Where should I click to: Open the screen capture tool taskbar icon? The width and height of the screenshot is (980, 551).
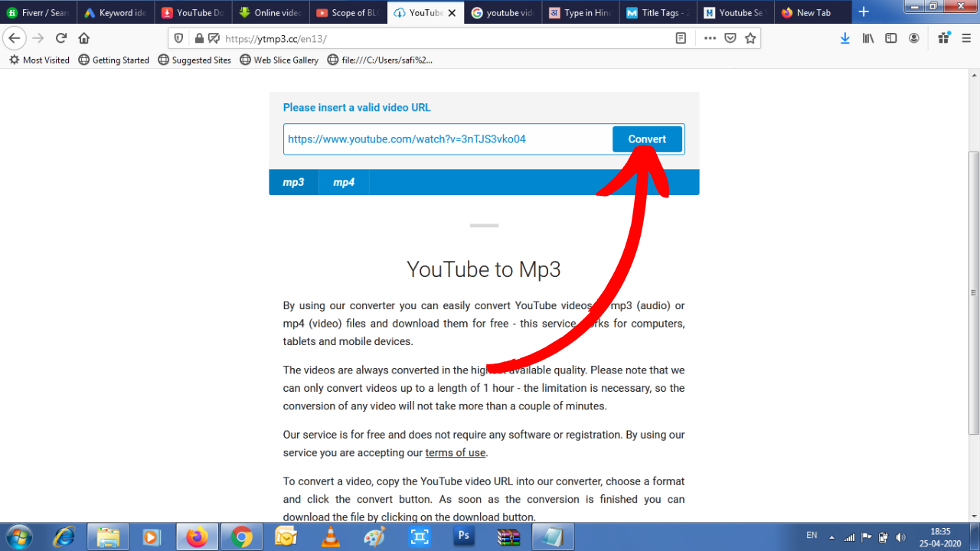coord(419,537)
